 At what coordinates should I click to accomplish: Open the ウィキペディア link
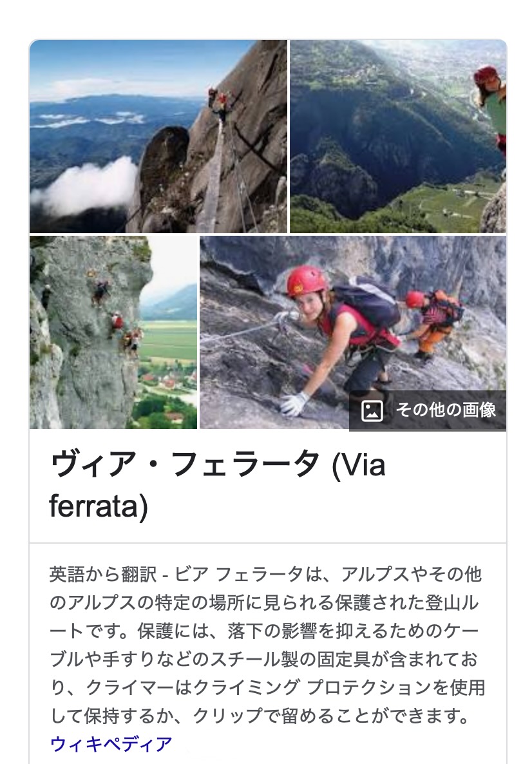111,743
